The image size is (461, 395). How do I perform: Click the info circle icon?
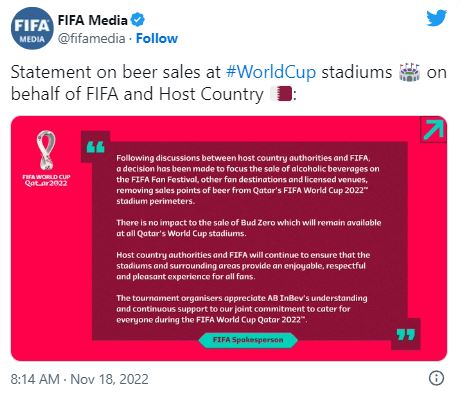(436, 378)
